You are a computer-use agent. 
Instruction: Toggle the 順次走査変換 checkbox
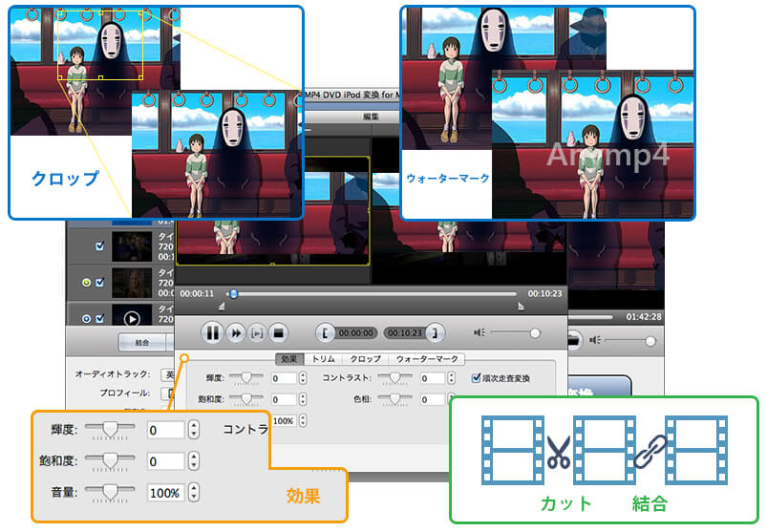pyautogui.click(x=476, y=378)
